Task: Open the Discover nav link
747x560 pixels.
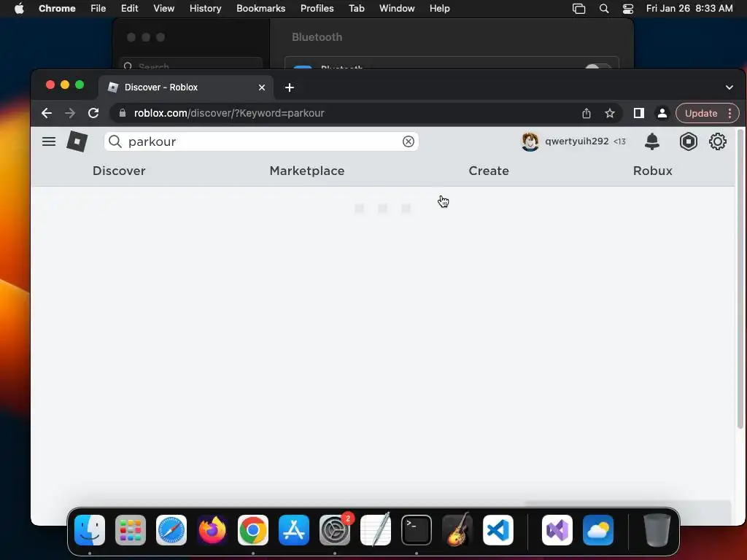Action: [x=119, y=171]
